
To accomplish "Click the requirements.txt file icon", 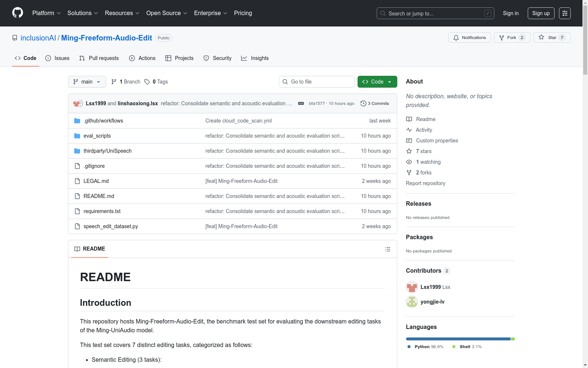I will point(77,211).
